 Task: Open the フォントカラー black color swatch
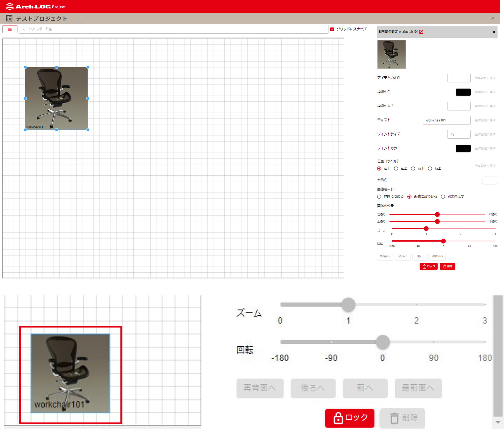point(463,148)
